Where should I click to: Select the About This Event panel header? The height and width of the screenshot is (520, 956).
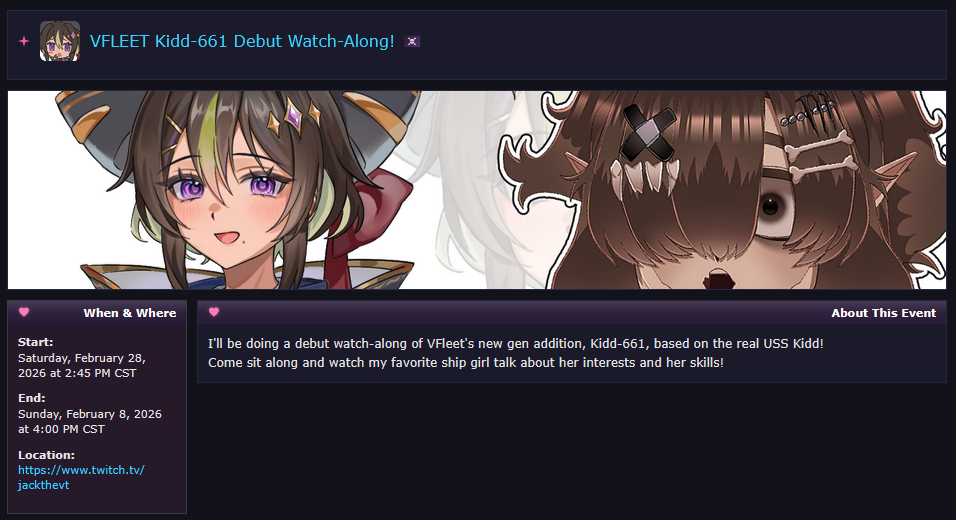click(x=572, y=313)
